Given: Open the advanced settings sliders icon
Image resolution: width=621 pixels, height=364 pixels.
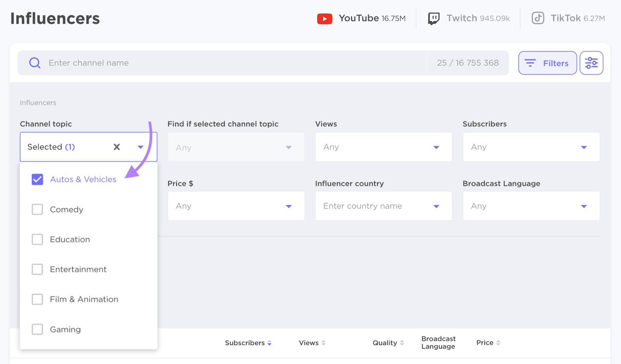Looking at the screenshot, I should point(591,63).
